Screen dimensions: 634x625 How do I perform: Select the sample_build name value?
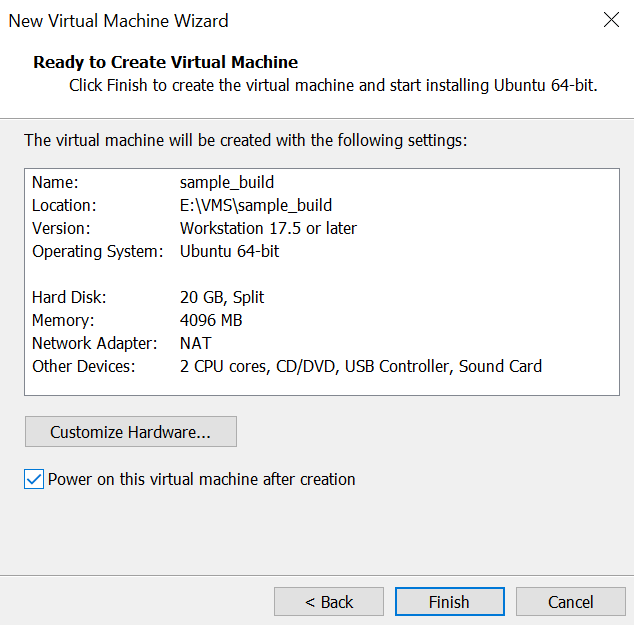pos(227,183)
